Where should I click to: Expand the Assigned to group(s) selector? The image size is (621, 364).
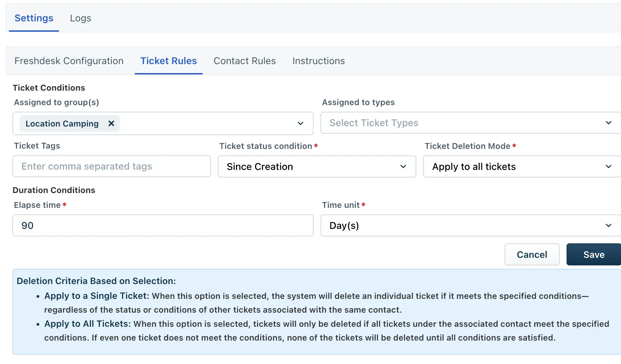click(207, 123)
